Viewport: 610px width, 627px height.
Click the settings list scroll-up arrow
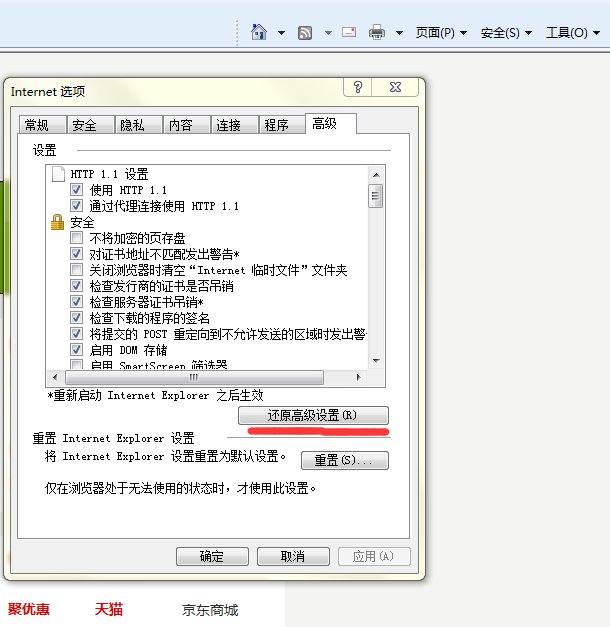[x=376, y=175]
